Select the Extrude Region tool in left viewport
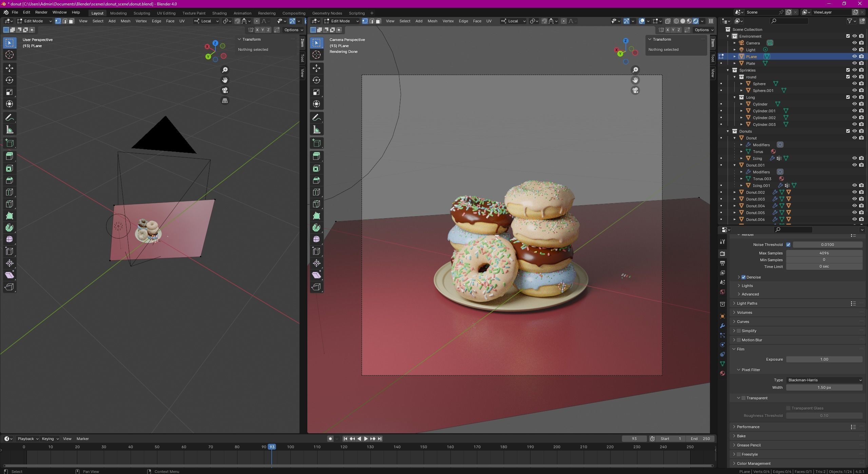Viewport: 868px width, 474px height. 9,156
